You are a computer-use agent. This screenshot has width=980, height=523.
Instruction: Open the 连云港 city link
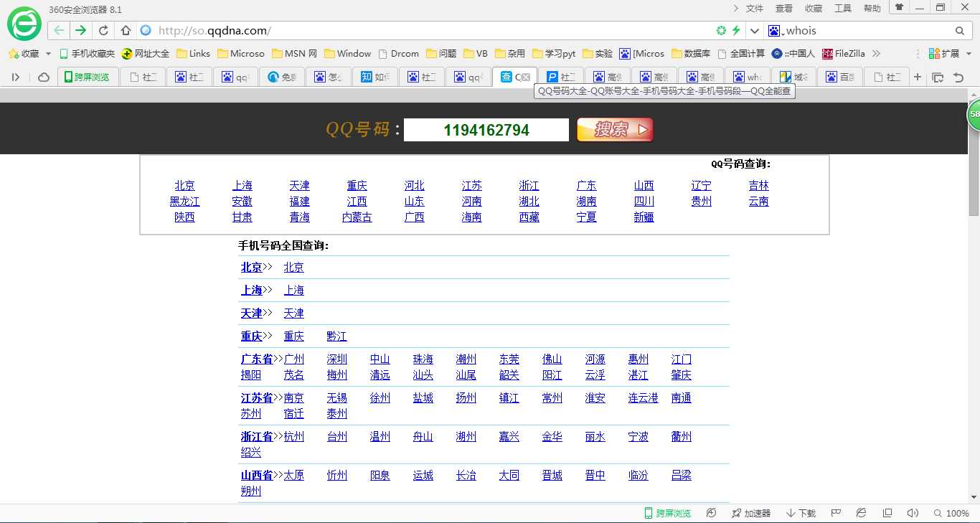(x=643, y=398)
